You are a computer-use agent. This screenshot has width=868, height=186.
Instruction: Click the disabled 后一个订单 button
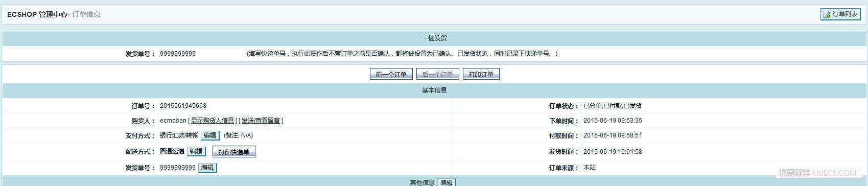point(437,74)
